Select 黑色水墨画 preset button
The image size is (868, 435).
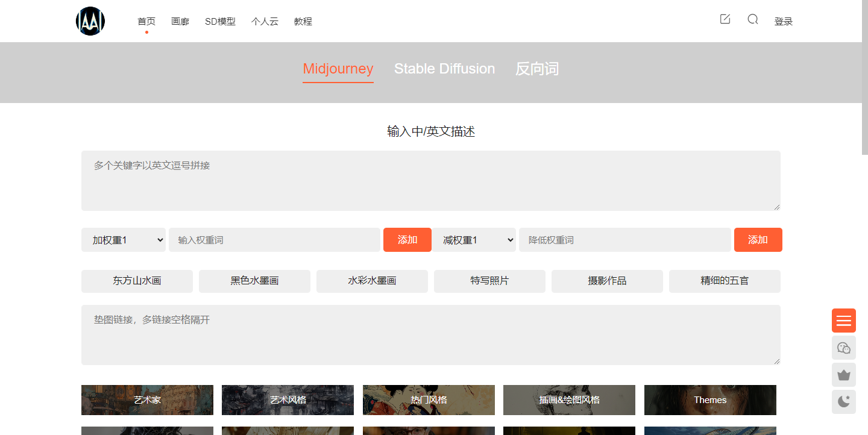254,281
